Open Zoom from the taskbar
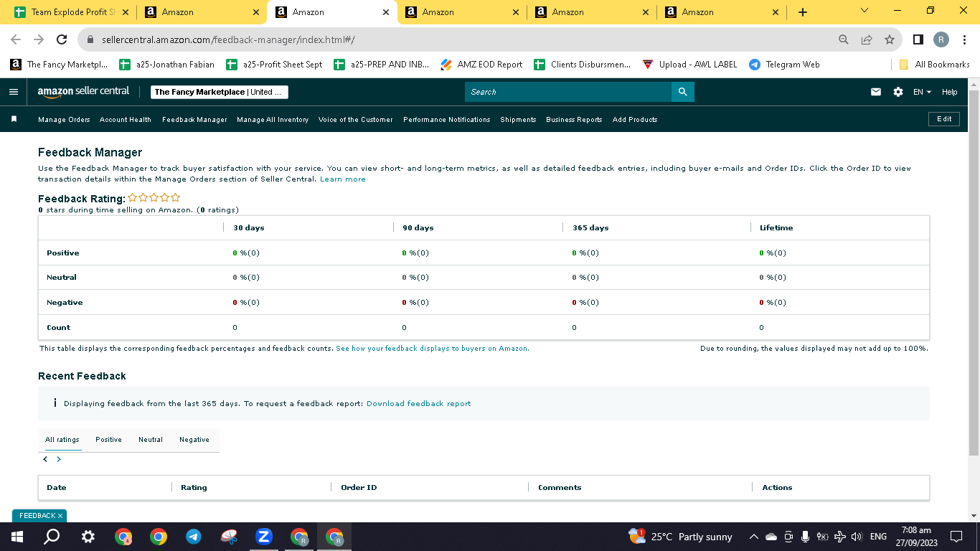The image size is (980, 551). pyautogui.click(x=263, y=537)
